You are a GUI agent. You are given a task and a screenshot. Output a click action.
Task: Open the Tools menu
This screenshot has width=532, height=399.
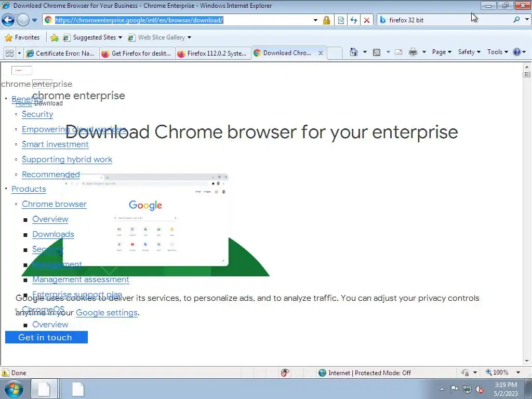point(497,52)
